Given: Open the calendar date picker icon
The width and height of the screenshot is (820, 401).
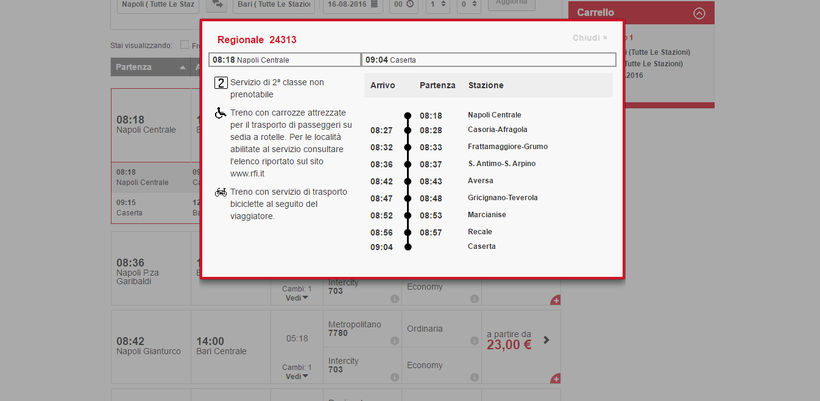Looking at the screenshot, I should tap(373, 5).
